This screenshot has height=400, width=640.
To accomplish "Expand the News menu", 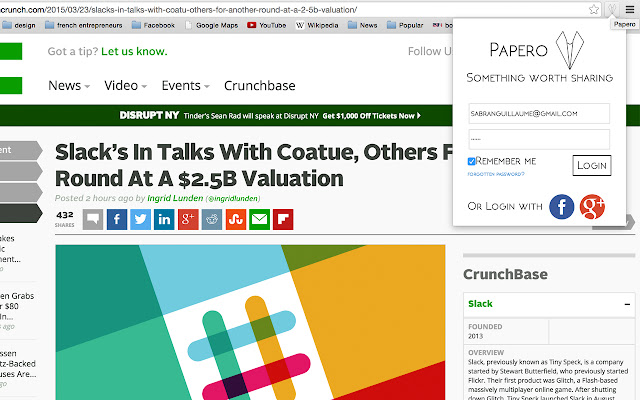I will [69, 86].
